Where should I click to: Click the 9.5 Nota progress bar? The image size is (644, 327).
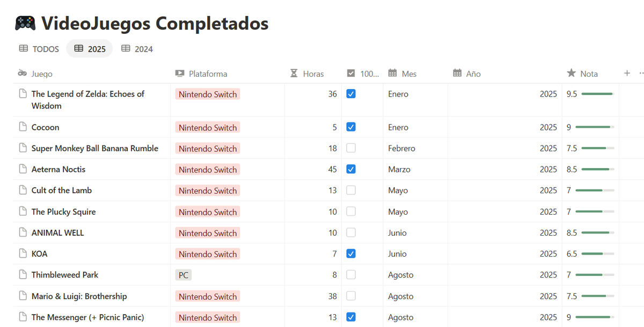pyautogui.click(x=597, y=94)
